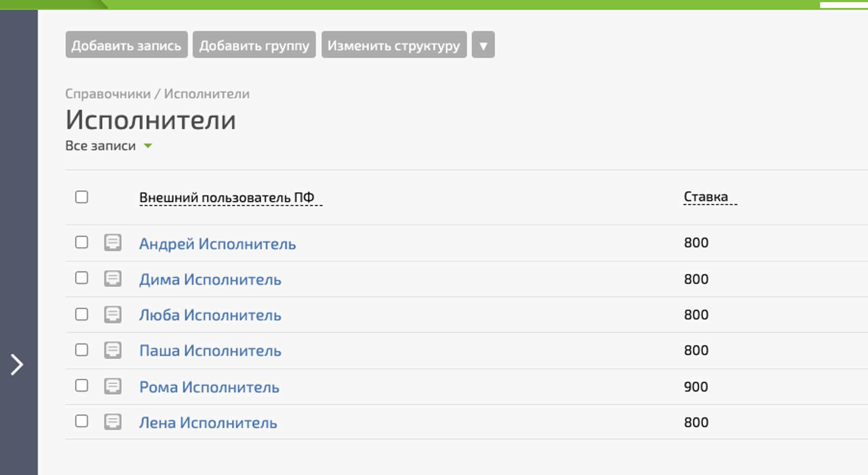Viewport: 868px width, 475px height.
Task: Click the Добавить запись button
Action: pos(126,45)
